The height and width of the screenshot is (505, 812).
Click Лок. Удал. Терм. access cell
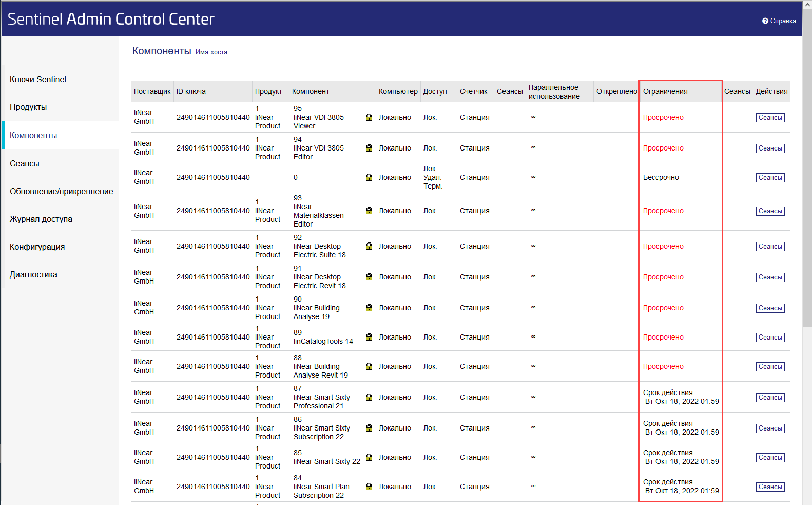[433, 177]
